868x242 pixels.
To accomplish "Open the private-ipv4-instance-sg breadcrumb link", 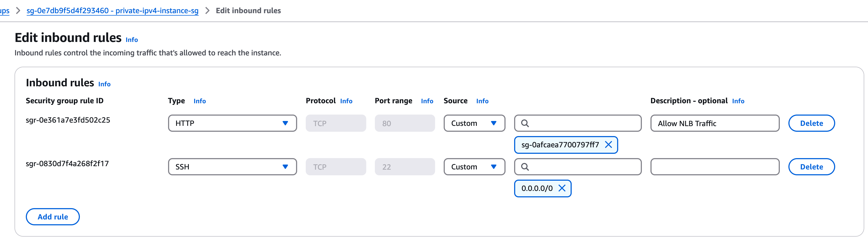I will (x=112, y=10).
